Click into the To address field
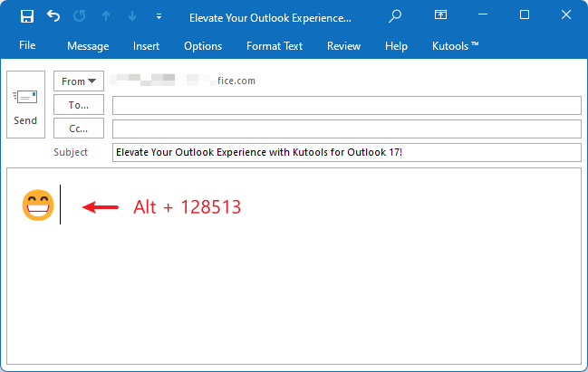Screen dimensions: 588x372 346,106
